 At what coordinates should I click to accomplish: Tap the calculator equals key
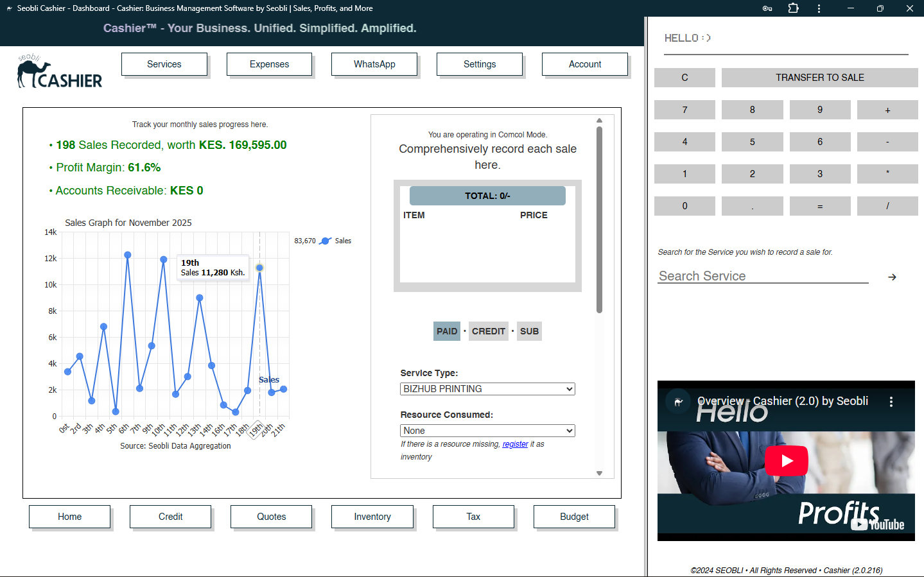[x=820, y=206]
